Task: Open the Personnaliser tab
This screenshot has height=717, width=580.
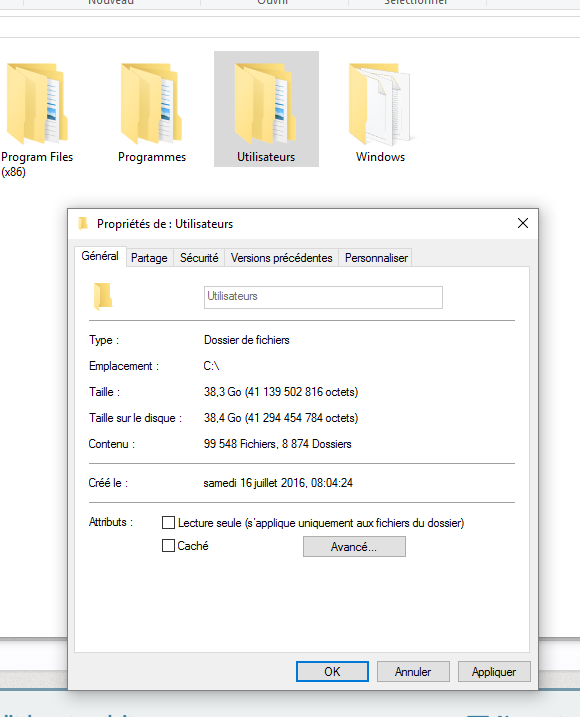Action: click(x=376, y=258)
